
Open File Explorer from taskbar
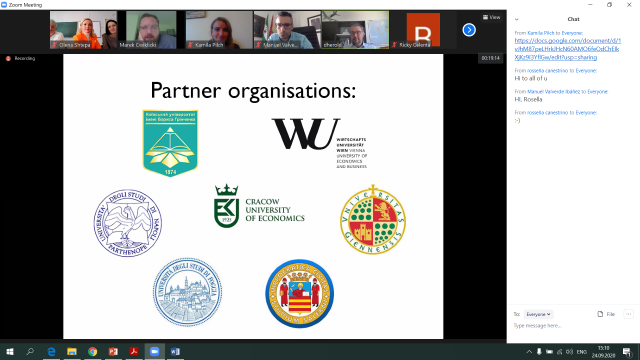click(x=72, y=351)
